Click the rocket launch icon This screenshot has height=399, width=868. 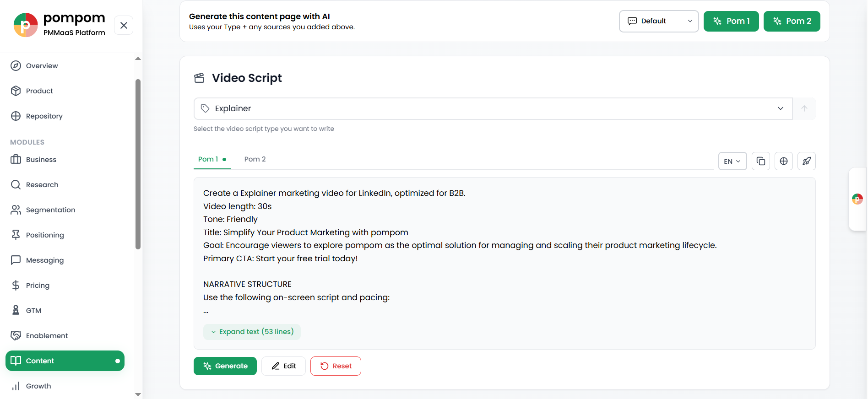[807, 161]
